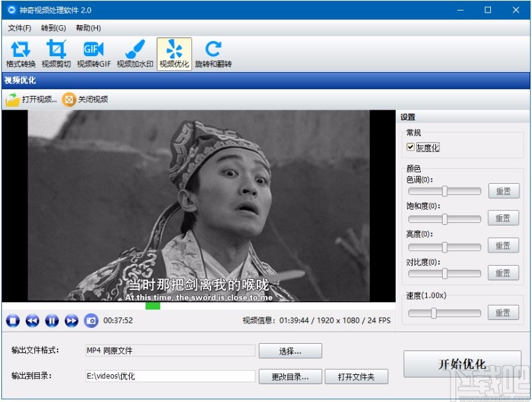Open the 视频转GIF converter tool

click(x=94, y=54)
